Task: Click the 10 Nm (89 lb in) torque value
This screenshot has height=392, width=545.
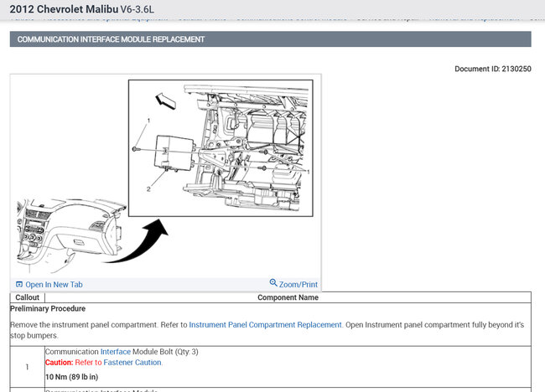Action: (x=71, y=377)
